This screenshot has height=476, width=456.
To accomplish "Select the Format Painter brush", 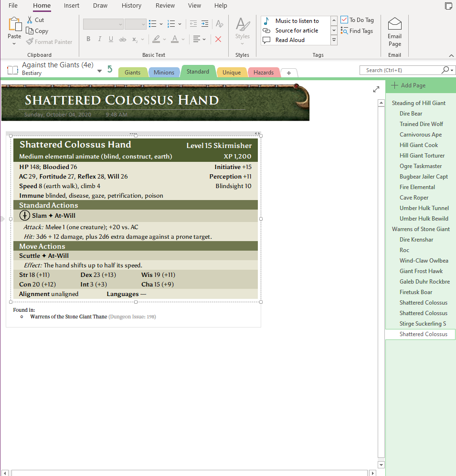I will coord(30,42).
